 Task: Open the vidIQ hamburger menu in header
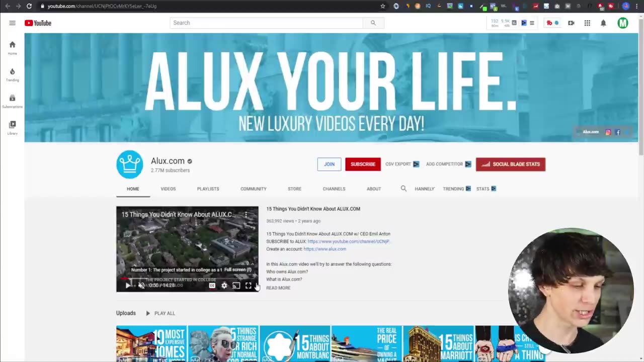tap(532, 23)
